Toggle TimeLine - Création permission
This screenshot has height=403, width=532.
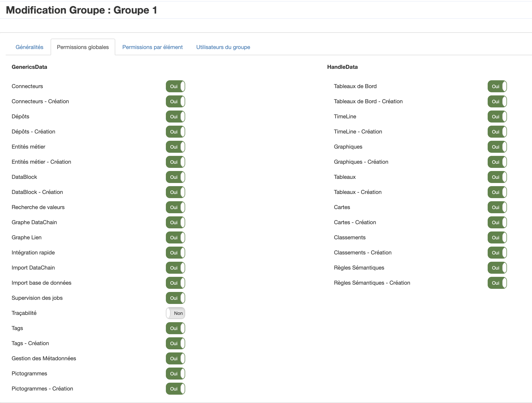[x=497, y=132]
